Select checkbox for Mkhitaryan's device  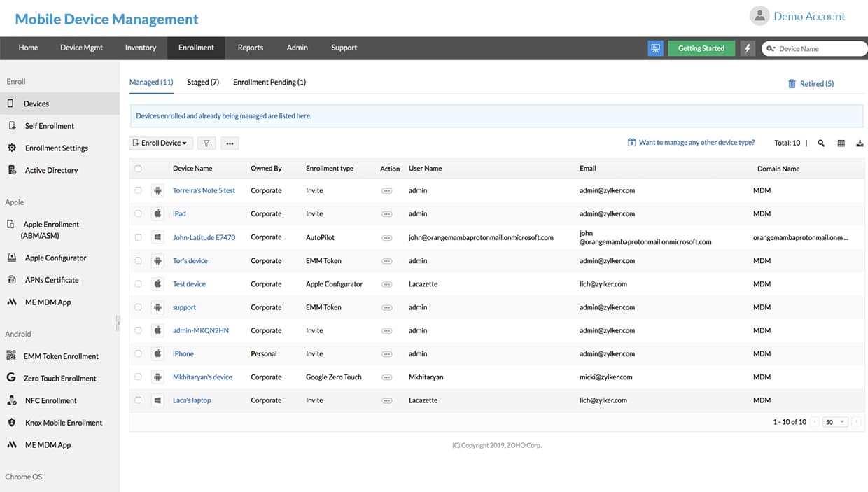point(138,377)
